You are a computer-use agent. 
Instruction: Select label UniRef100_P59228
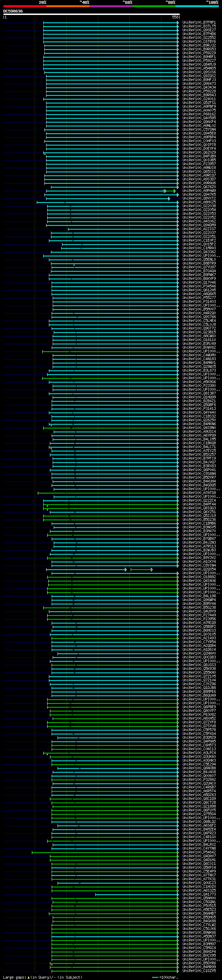199,91
